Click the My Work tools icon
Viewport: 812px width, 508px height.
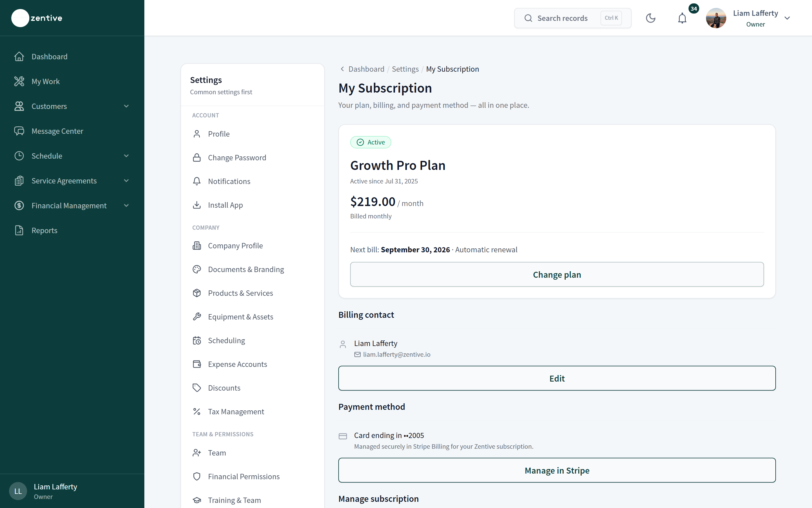click(x=19, y=81)
